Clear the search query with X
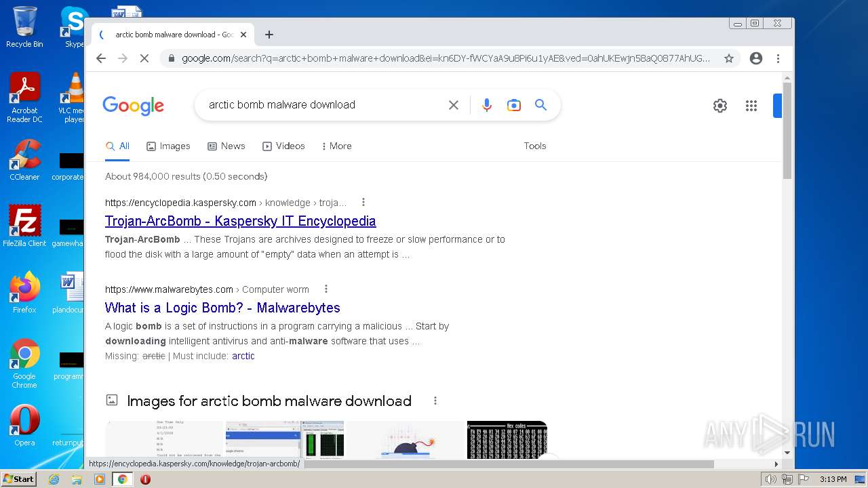Viewport: 868px width, 488px height. click(x=454, y=105)
